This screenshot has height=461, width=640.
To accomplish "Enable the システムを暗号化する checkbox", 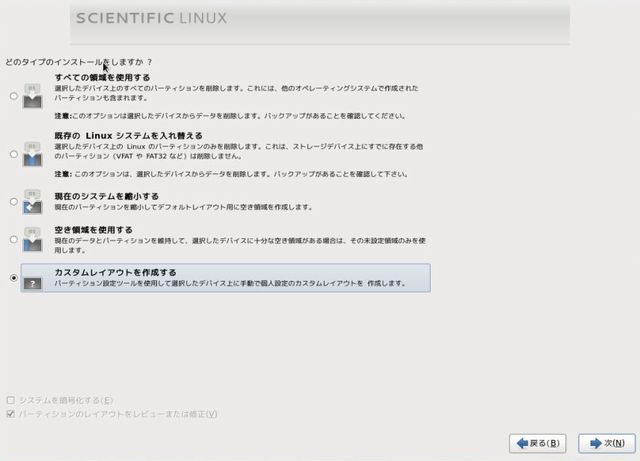I will 11,400.
